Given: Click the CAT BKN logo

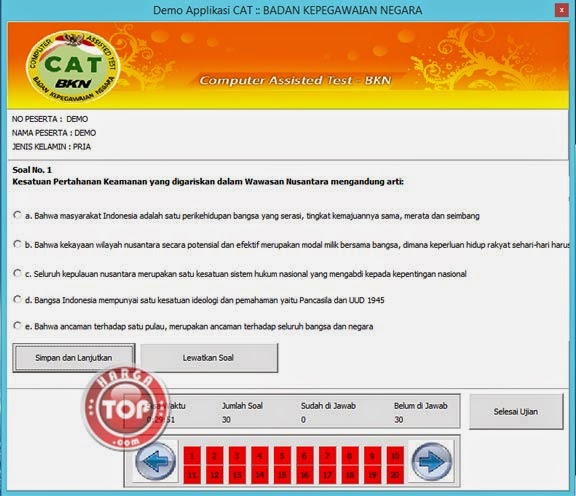Looking at the screenshot, I should 73,66.
